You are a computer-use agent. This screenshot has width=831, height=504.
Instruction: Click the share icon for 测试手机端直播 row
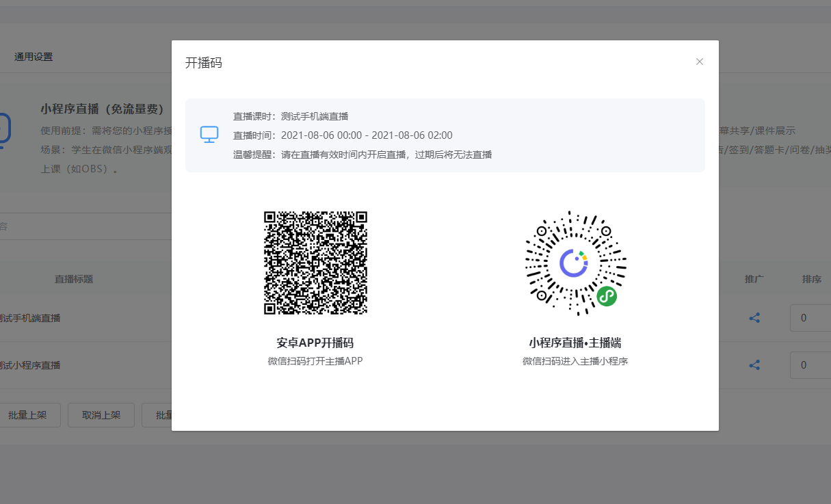pos(754,318)
